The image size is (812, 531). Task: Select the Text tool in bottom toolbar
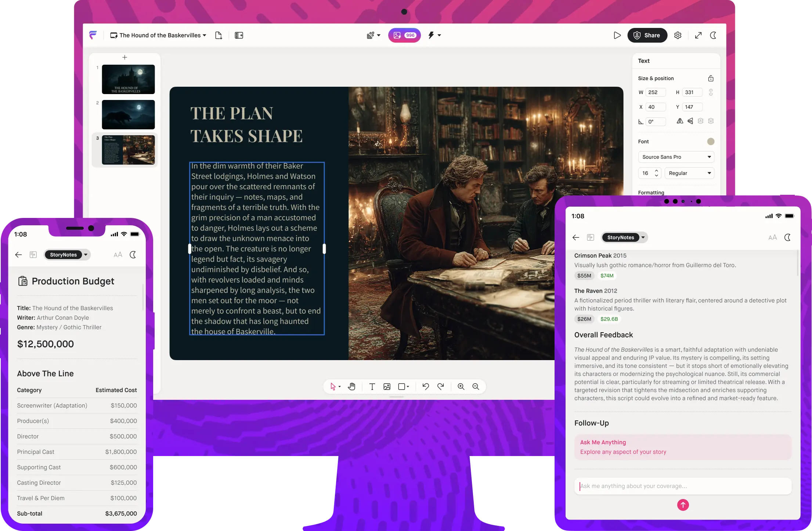[x=372, y=387]
